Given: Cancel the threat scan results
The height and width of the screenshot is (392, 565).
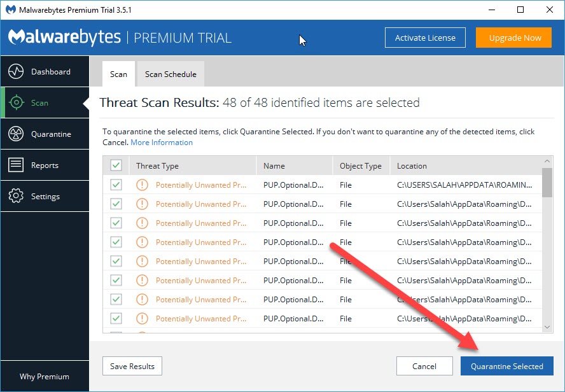Looking at the screenshot, I should pos(424,366).
